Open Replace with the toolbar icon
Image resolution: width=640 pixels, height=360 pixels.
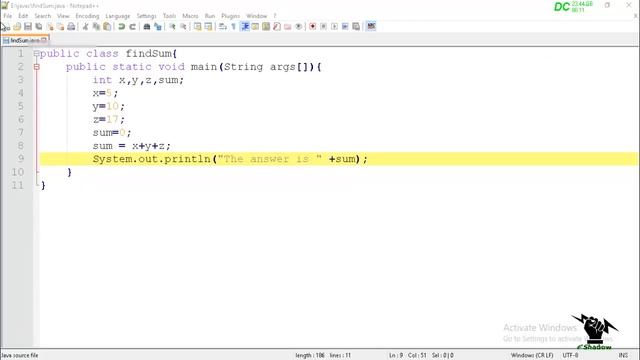click(x=158, y=27)
